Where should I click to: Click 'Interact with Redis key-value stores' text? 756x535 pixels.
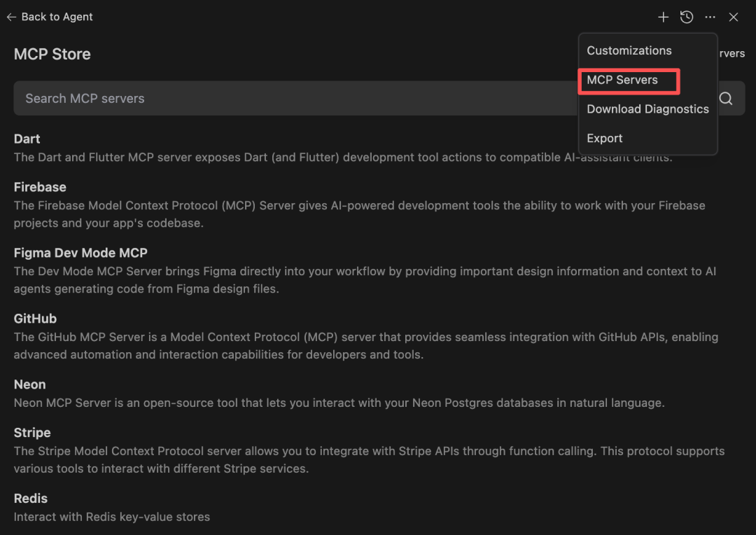click(x=112, y=517)
